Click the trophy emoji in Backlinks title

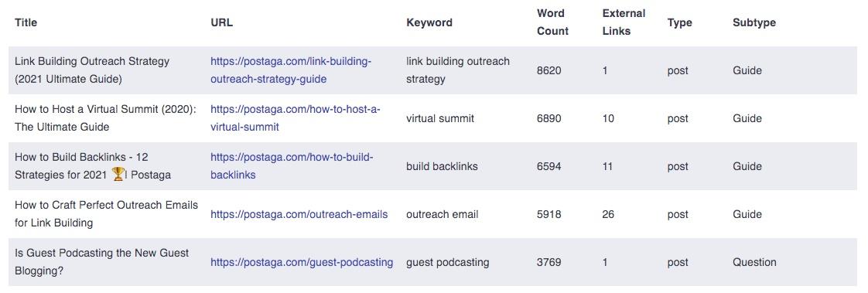click(118, 174)
